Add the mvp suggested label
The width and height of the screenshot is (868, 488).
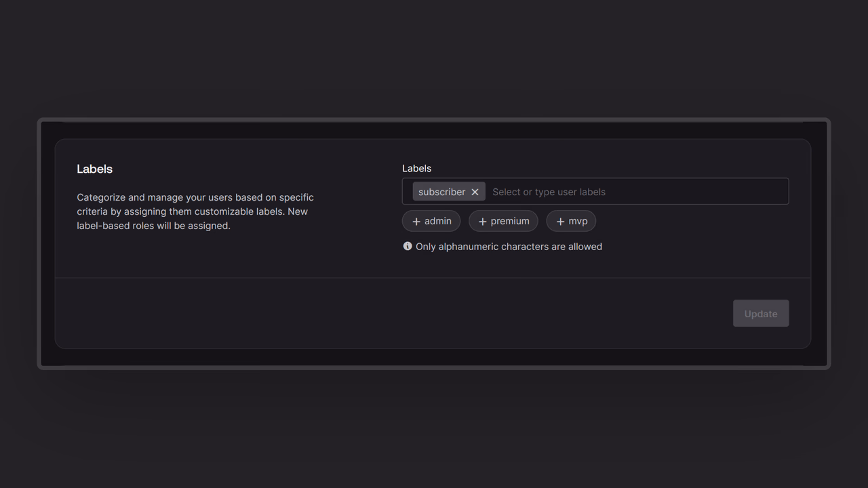click(571, 221)
